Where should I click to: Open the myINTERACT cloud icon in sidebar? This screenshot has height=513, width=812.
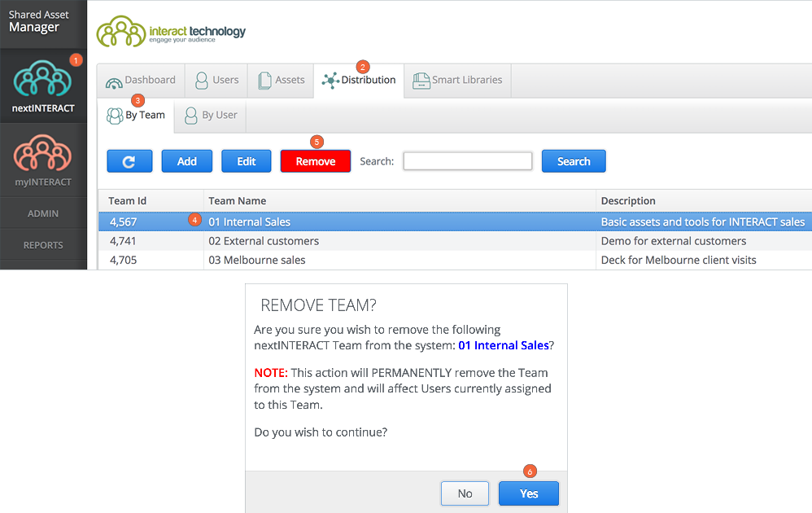[42, 153]
